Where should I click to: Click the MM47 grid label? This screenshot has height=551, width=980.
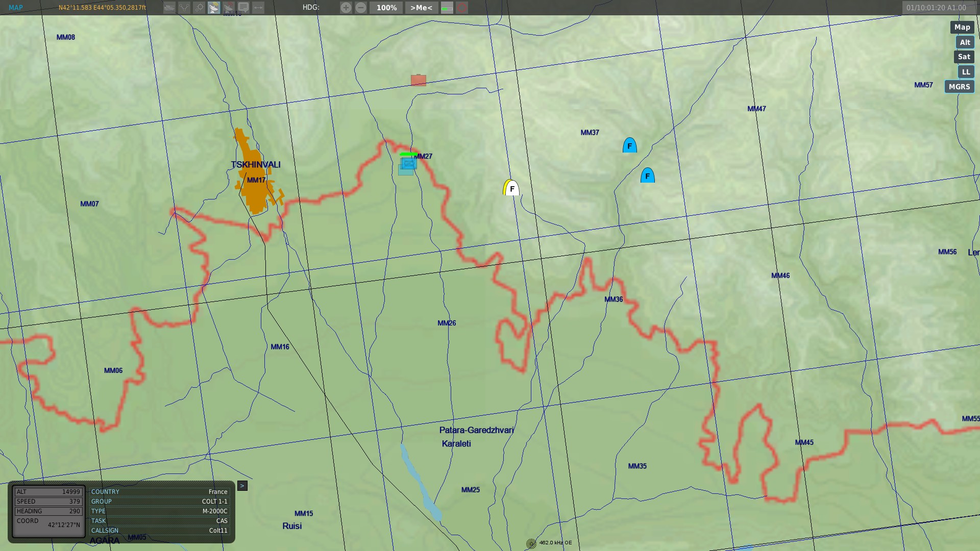(x=756, y=109)
